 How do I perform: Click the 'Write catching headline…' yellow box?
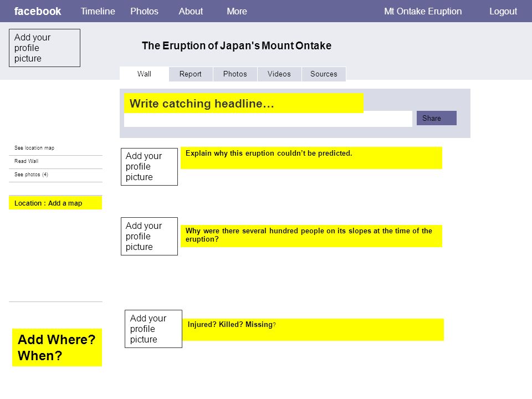click(x=244, y=103)
